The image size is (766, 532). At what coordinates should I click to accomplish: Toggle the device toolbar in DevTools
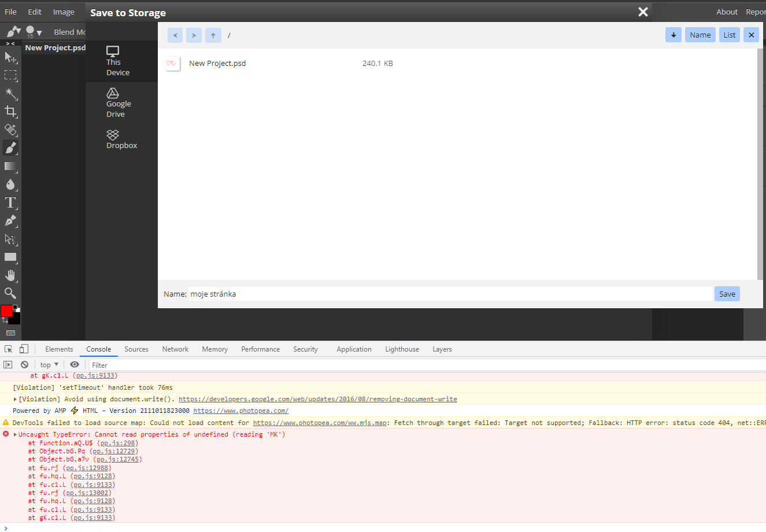click(x=23, y=349)
